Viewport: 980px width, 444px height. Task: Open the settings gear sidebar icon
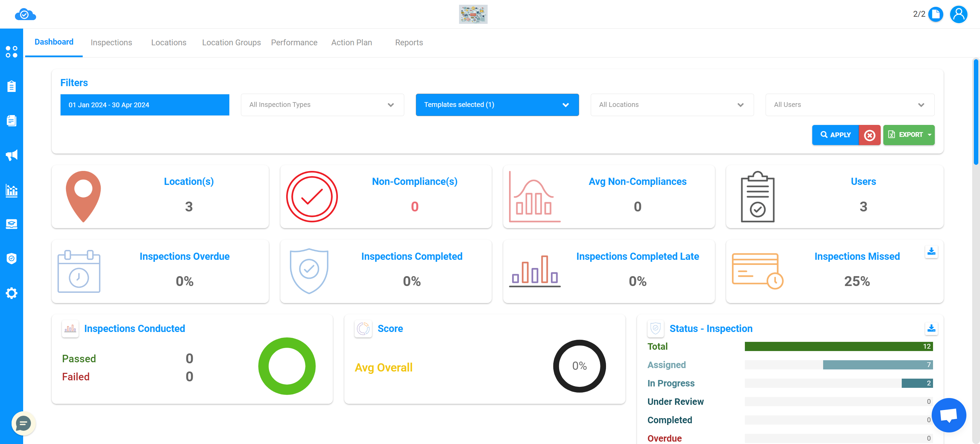[12, 293]
